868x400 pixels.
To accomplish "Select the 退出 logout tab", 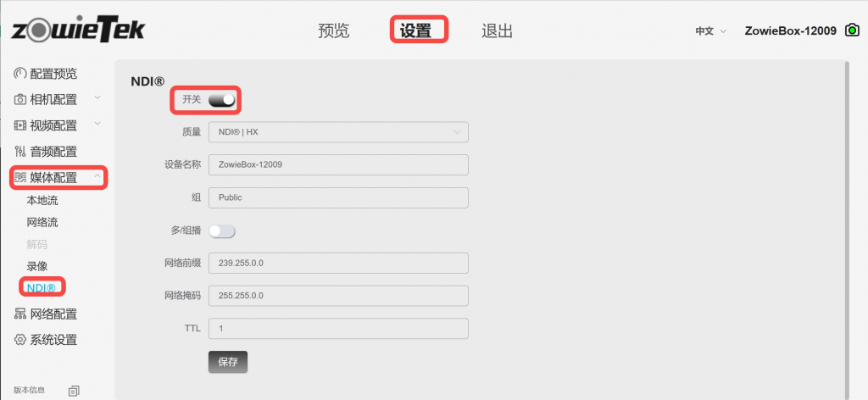I will coord(497,31).
